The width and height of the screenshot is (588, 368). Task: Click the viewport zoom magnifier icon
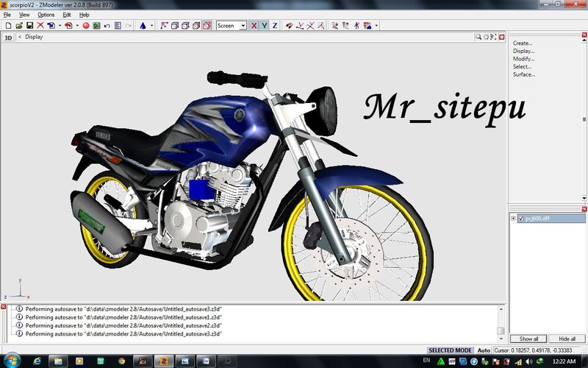click(x=478, y=37)
